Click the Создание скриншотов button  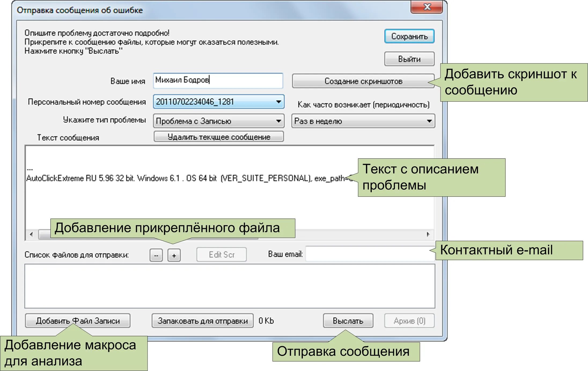coord(363,81)
